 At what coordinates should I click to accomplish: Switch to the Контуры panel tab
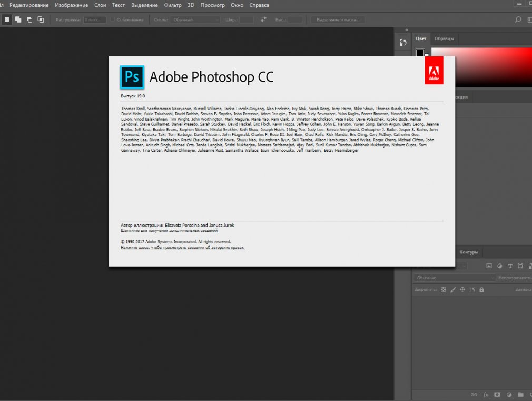click(x=469, y=252)
